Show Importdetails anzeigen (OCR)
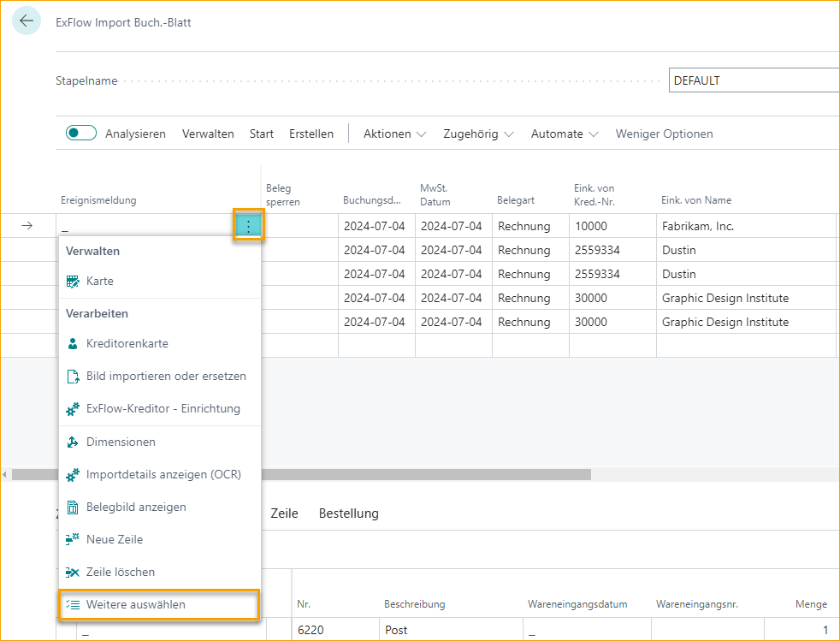The width and height of the screenshot is (840, 641). [x=163, y=474]
